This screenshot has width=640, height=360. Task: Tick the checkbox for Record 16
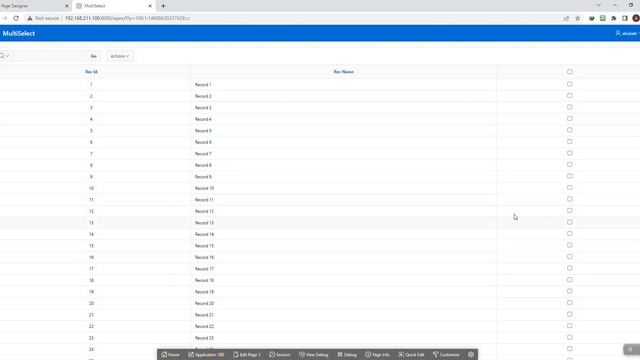tap(569, 256)
